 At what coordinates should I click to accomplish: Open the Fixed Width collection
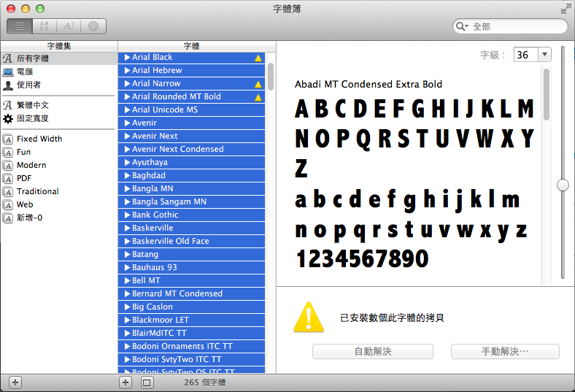(x=58, y=139)
